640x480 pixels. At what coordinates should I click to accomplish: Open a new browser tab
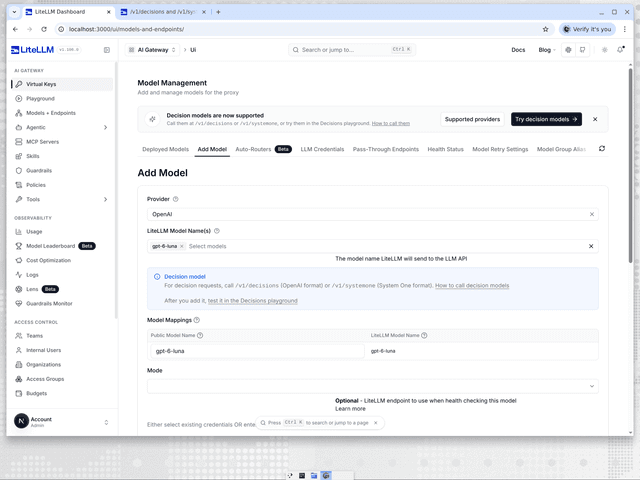coord(218,12)
